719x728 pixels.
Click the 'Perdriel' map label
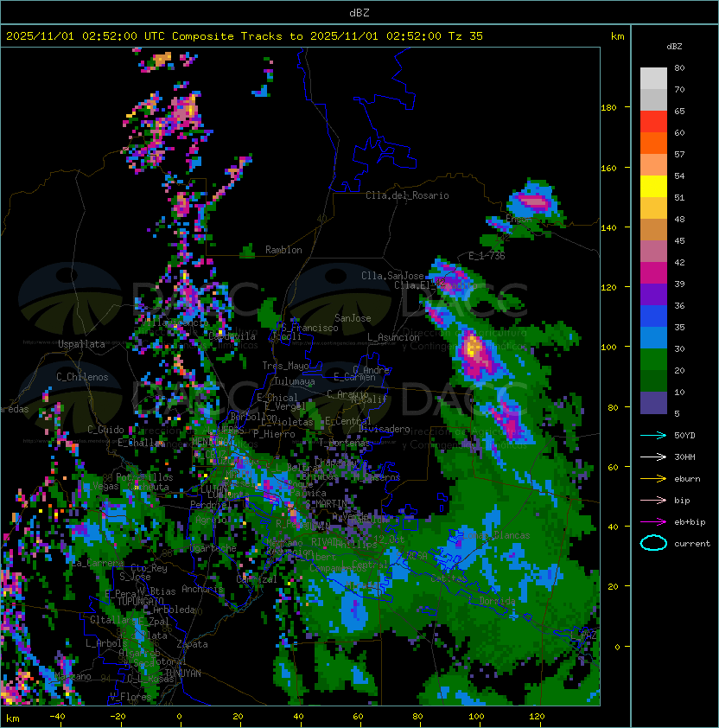(211, 505)
